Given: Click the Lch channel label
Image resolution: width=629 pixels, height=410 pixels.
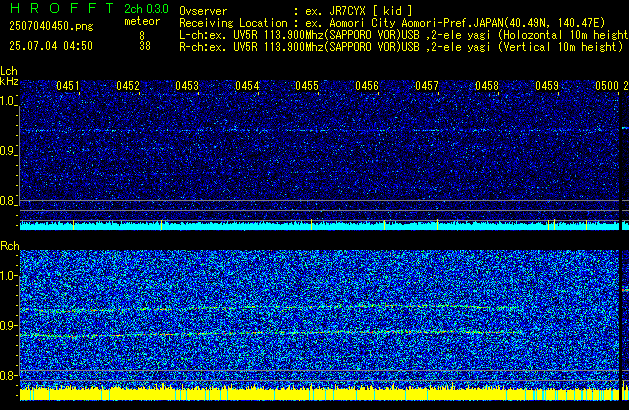Looking at the screenshot, I should coord(9,71).
